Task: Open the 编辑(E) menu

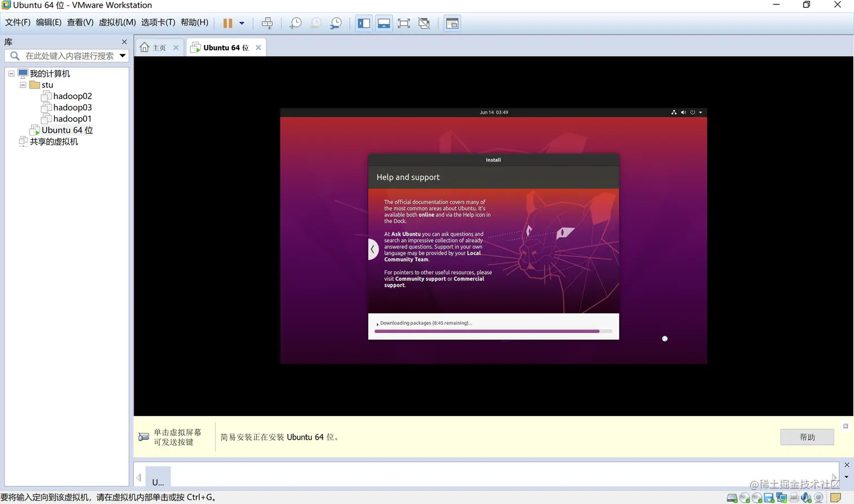Action: (49, 23)
